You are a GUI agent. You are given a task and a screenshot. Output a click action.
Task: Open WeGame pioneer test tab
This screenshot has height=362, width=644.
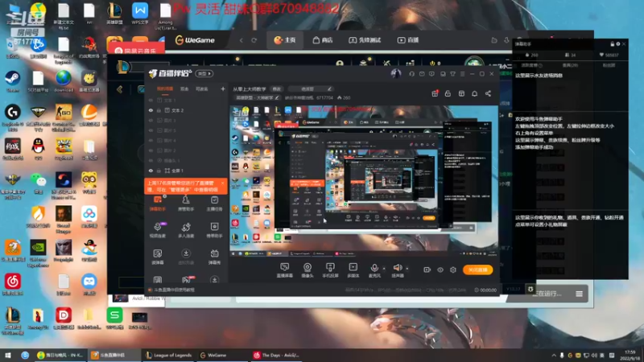pyautogui.click(x=365, y=39)
